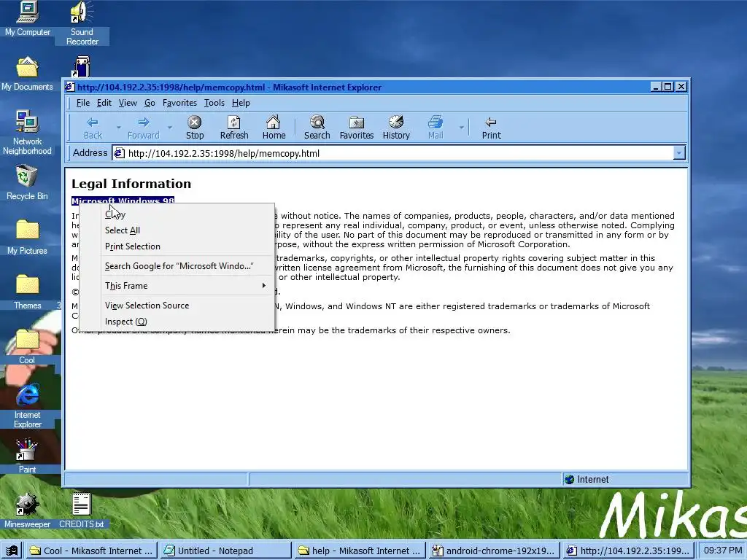This screenshot has height=560, width=747.
Task: Click the http://104.192.2.35 taskbar item
Action: pos(627,551)
